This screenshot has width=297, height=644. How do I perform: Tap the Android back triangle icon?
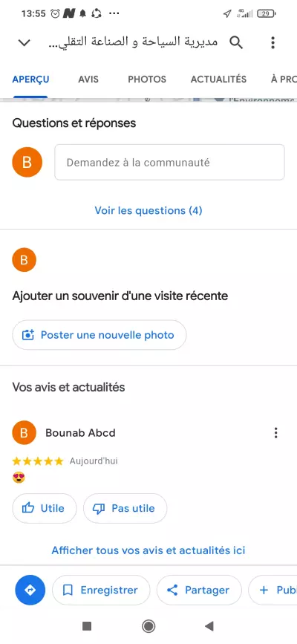209,626
